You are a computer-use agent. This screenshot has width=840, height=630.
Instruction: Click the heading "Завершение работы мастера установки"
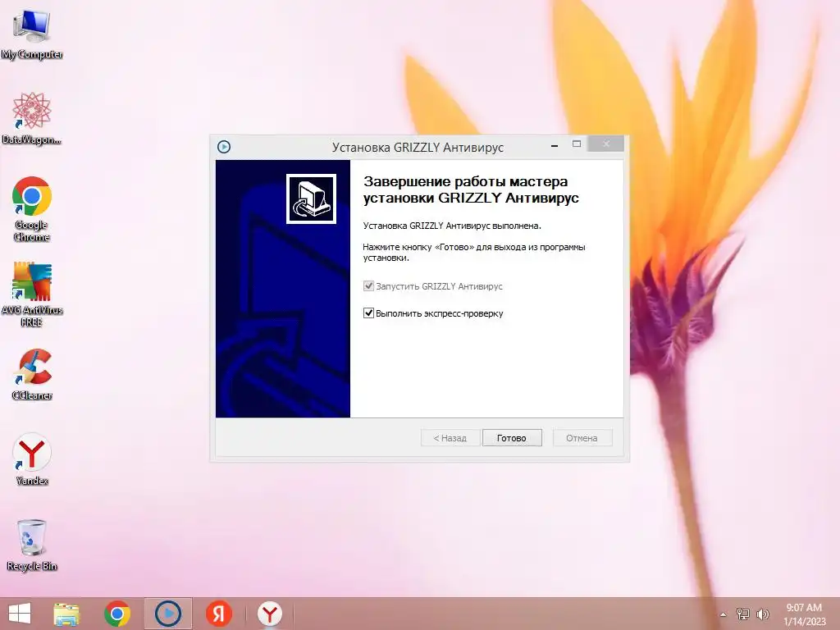471,189
